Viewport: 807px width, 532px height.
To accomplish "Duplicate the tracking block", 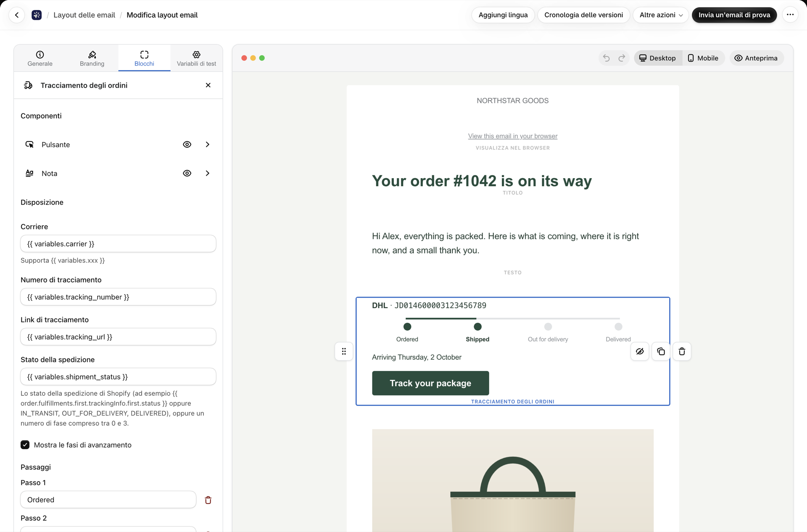I will [661, 351].
